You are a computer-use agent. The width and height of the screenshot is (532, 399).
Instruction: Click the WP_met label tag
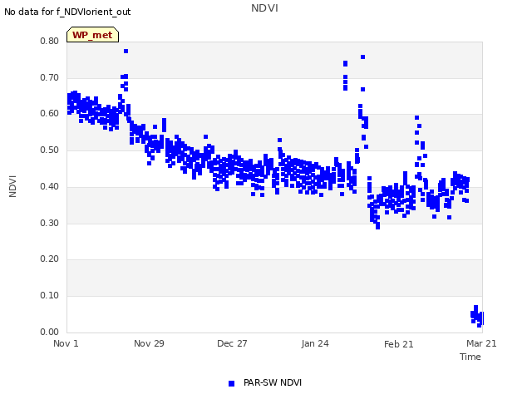92,35
